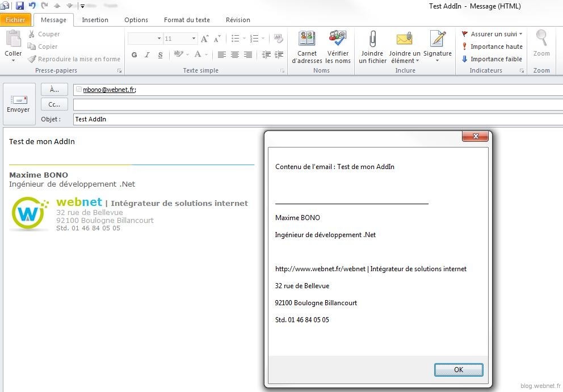Image resolution: width=563 pixels, height=392 pixels.
Task: Click the Envoyer send button
Action: [18, 104]
